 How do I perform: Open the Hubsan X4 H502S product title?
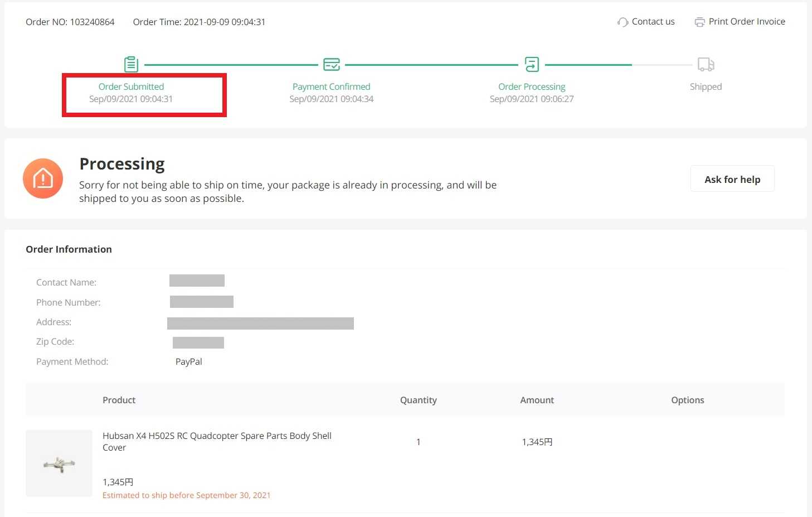(x=217, y=441)
